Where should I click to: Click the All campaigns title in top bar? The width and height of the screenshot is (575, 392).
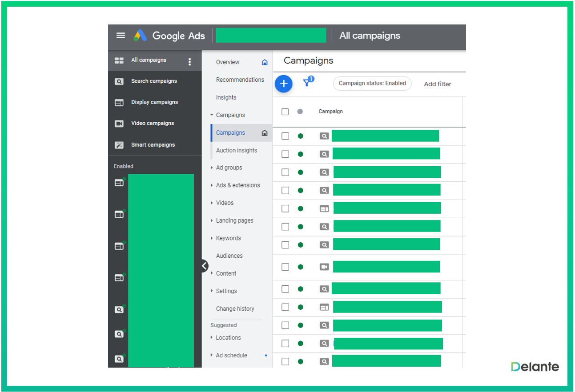point(370,36)
